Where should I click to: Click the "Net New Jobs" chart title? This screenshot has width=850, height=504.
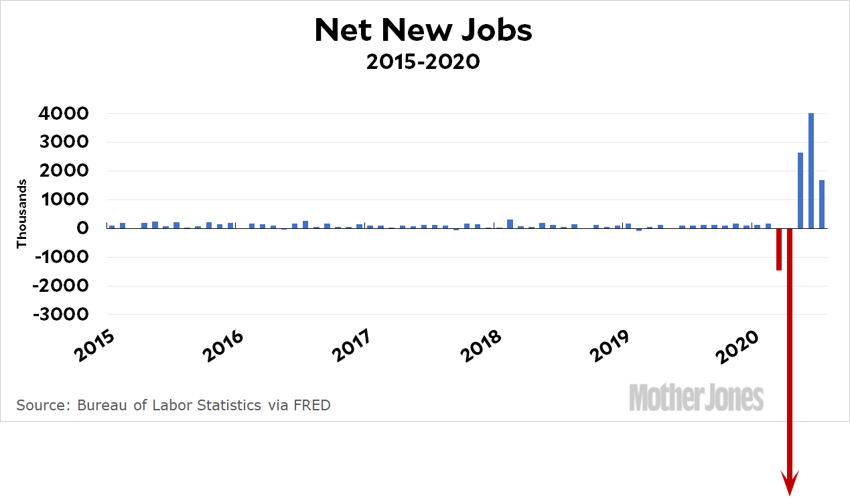click(423, 30)
